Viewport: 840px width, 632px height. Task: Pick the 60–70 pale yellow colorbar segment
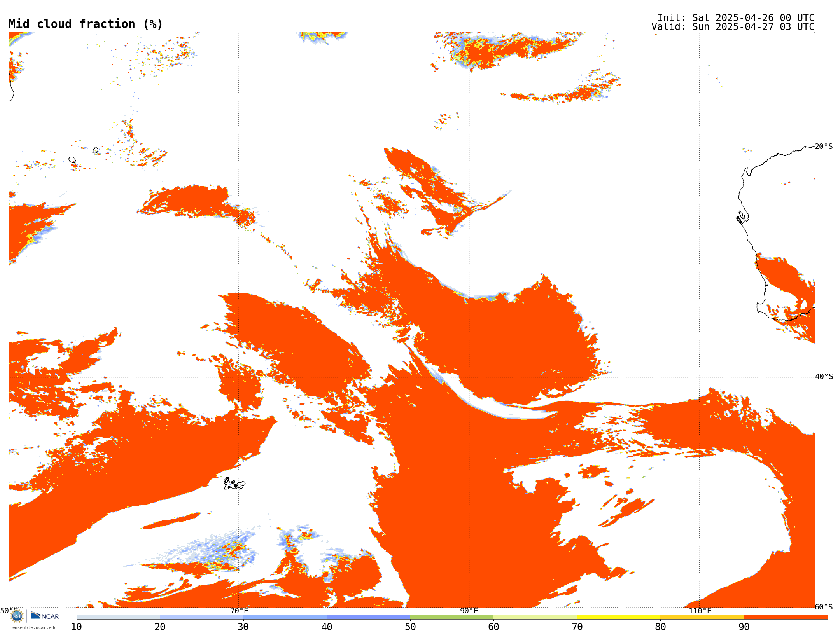point(535,617)
